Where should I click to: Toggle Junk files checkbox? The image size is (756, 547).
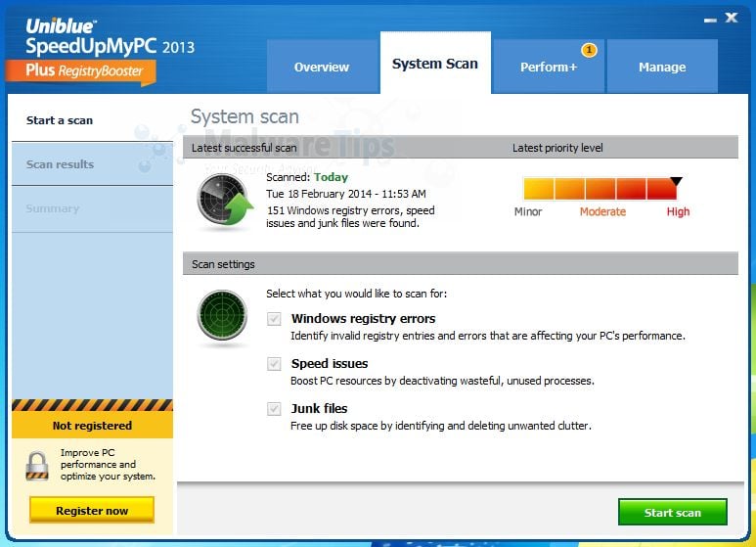point(274,409)
